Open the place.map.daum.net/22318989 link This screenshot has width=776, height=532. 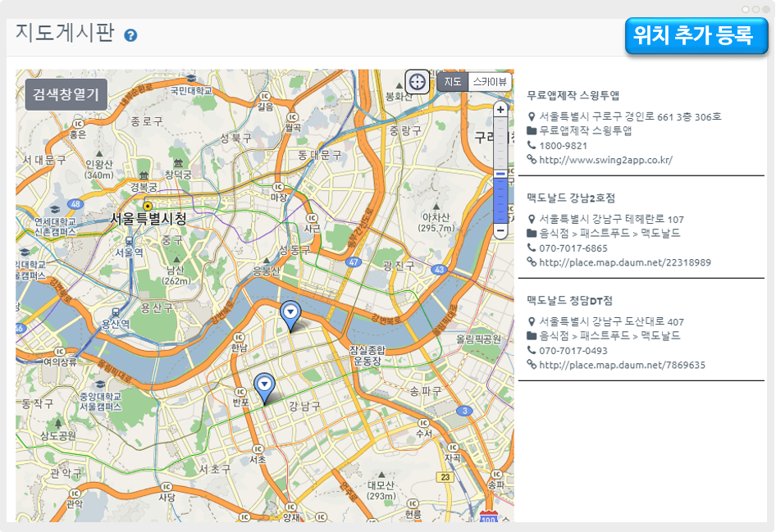(x=624, y=262)
